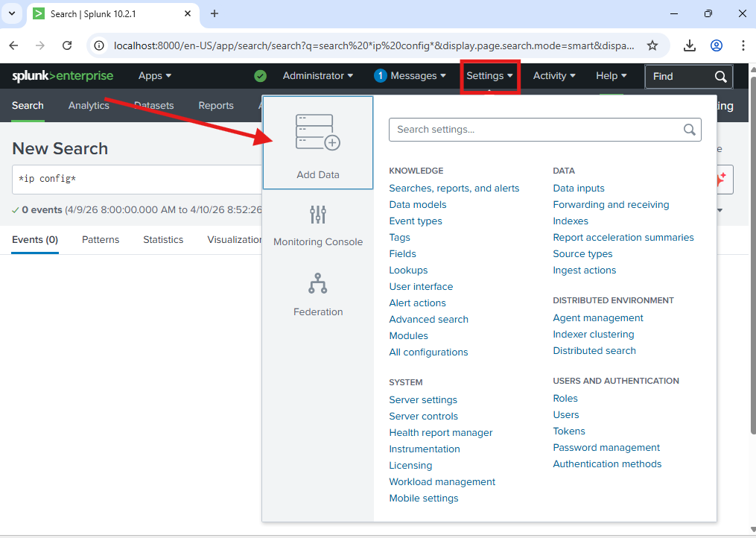Open Distributed search
756x538 pixels.
[594, 351]
